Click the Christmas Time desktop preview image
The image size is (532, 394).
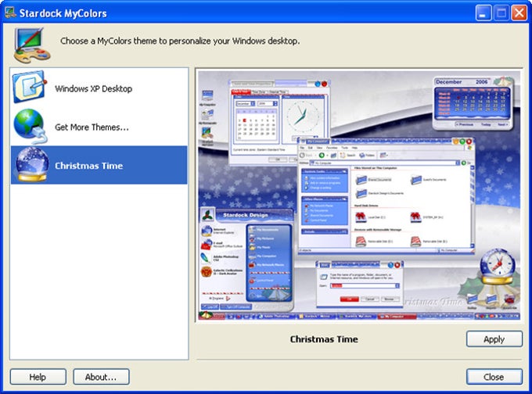[359, 195]
